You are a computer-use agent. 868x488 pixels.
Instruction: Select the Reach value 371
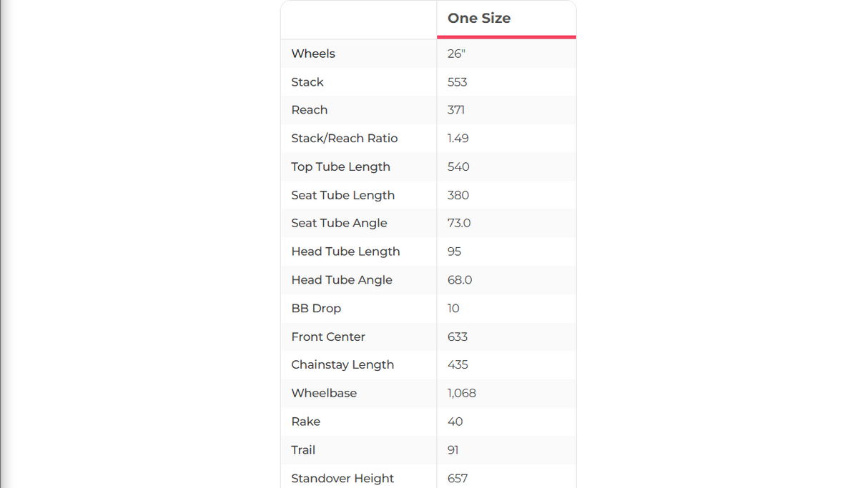(456, 110)
